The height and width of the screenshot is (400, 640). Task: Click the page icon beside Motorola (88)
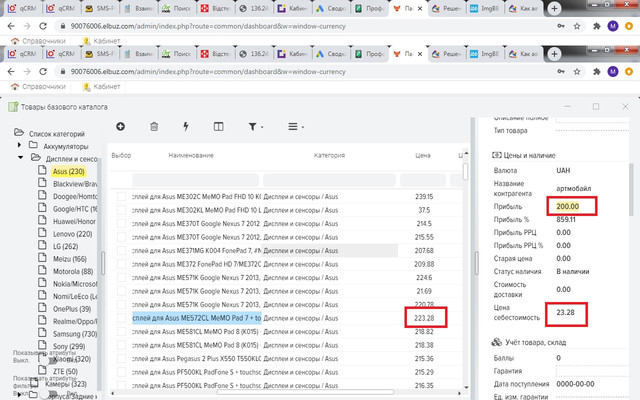coord(42,270)
